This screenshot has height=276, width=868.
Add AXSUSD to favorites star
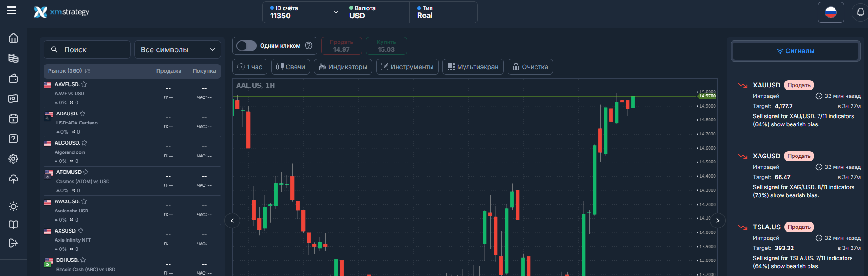pos(81,231)
